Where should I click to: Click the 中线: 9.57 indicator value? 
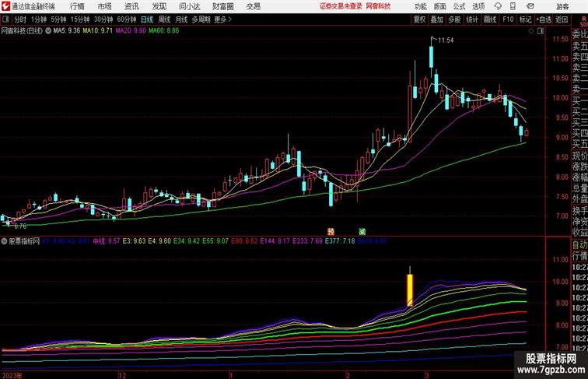tap(107, 241)
